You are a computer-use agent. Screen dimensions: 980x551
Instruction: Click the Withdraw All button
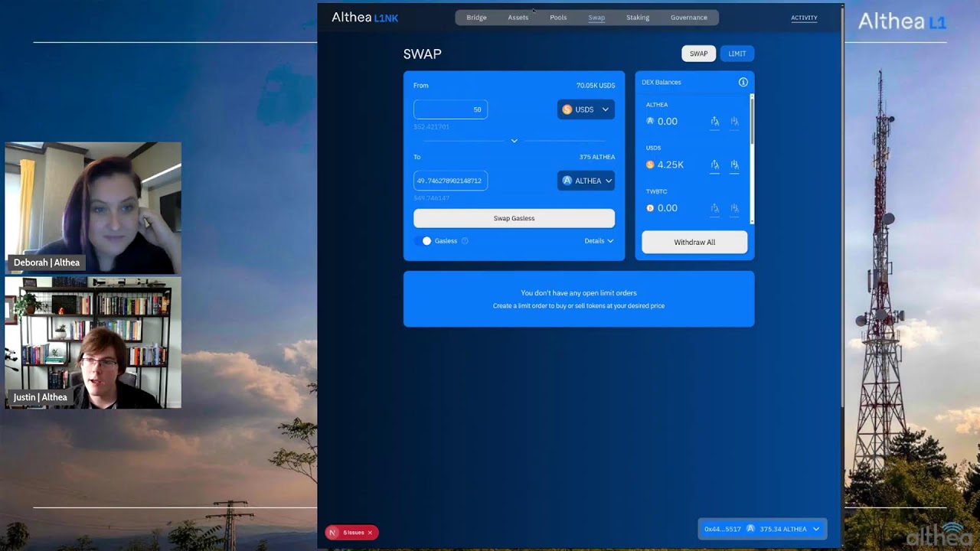[x=694, y=242]
